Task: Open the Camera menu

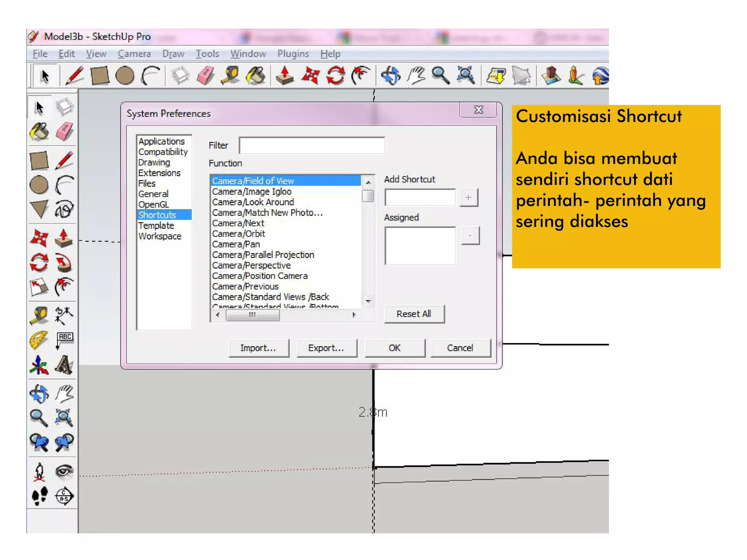Action: pos(134,54)
